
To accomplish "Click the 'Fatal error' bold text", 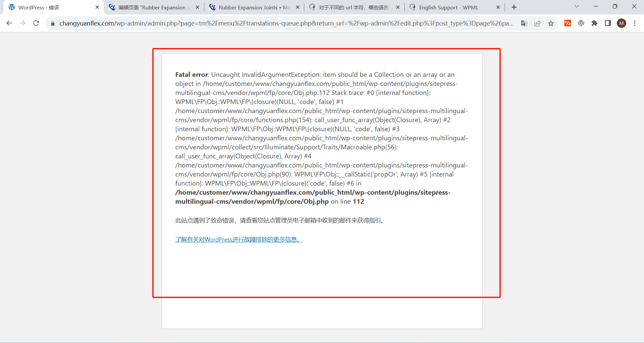I will click(x=192, y=75).
